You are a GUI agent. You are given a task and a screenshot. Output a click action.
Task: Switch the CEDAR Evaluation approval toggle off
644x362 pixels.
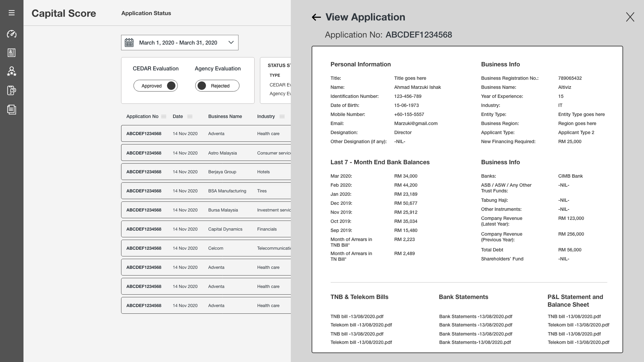171,85
